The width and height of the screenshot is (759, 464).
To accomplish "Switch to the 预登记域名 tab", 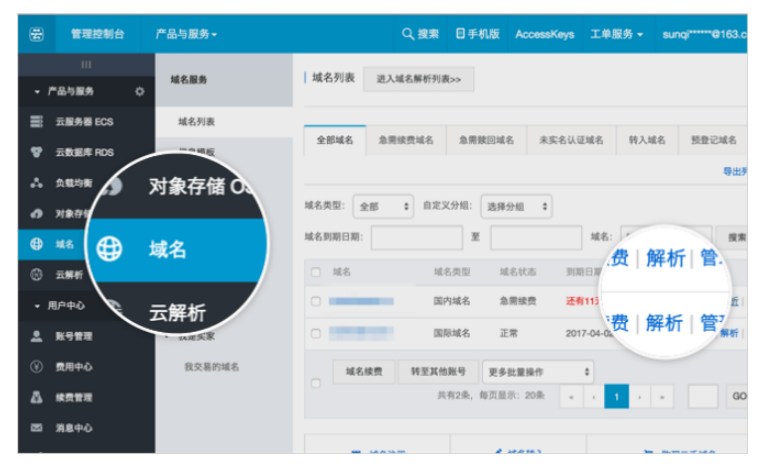I will coord(713,140).
